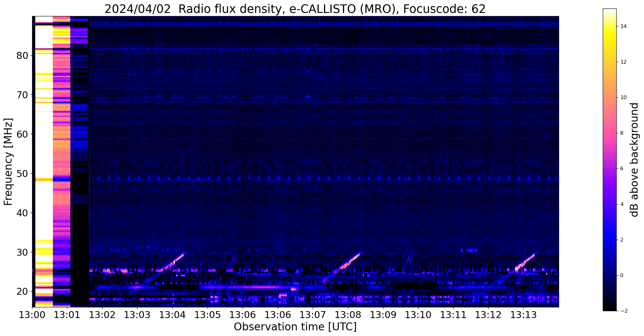This screenshot has width=644, height=336.
Task: Click the plot title mentioning e-CALLISTO (MRO)
Action: (x=295, y=9)
